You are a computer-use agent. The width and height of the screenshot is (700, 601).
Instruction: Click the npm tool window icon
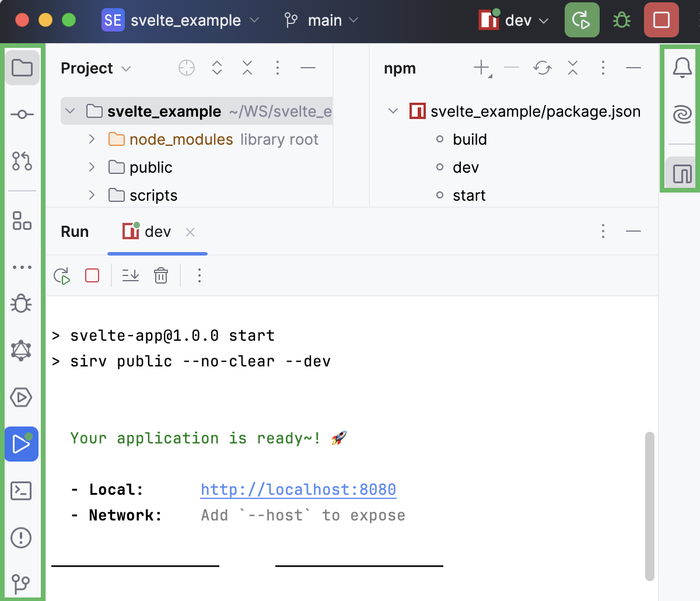pyautogui.click(x=682, y=173)
